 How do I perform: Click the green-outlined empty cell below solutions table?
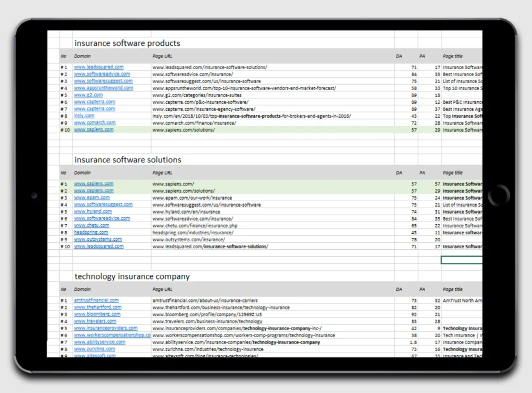[x=461, y=260]
